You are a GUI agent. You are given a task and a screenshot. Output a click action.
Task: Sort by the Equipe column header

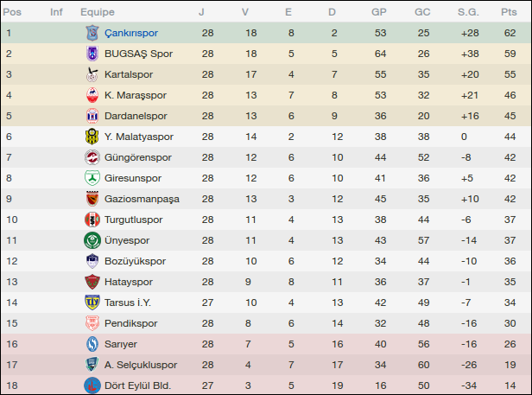pos(98,12)
